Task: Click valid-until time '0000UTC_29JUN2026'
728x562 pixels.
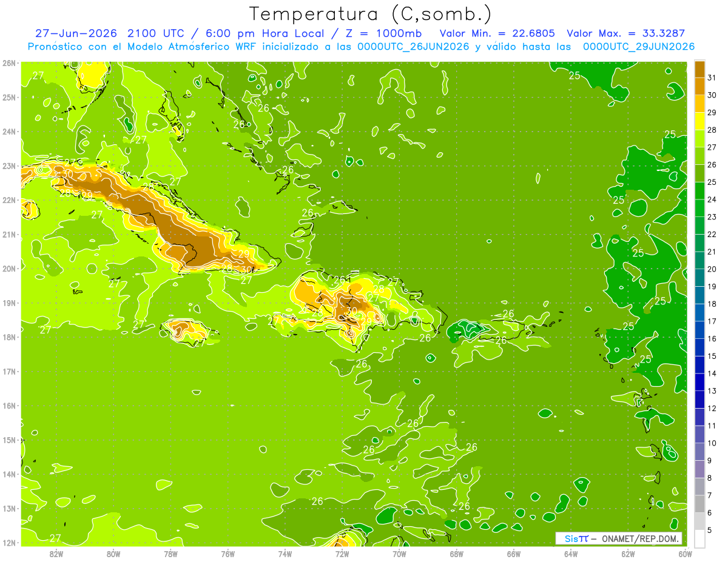Action: point(639,47)
